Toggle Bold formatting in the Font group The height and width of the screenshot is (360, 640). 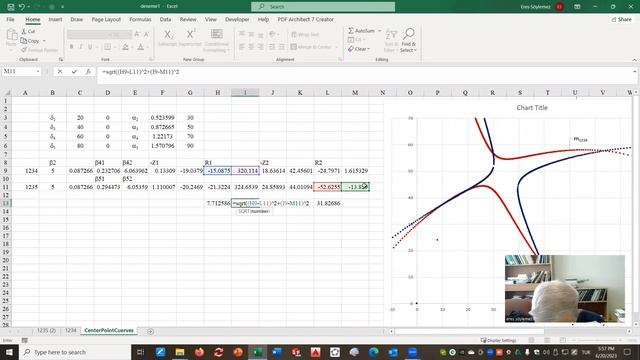pos(71,47)
